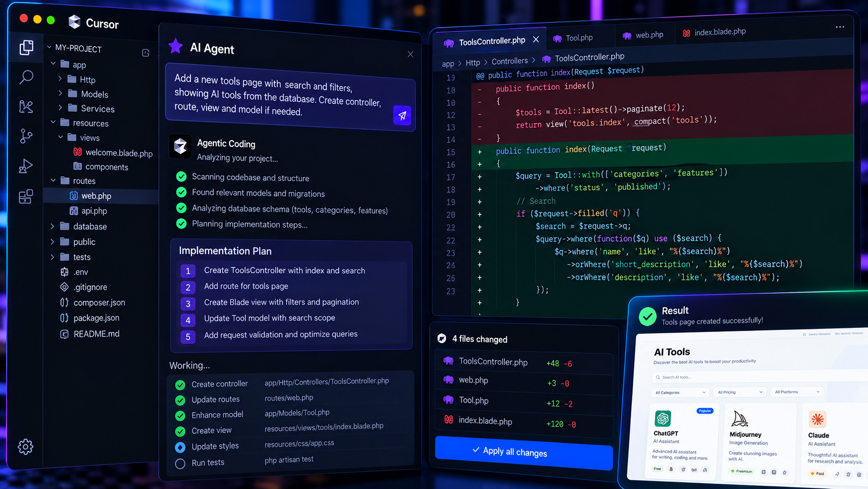Click the Midjourney sailboat logo
868x489 pixels.
click(x=739, y=419)
